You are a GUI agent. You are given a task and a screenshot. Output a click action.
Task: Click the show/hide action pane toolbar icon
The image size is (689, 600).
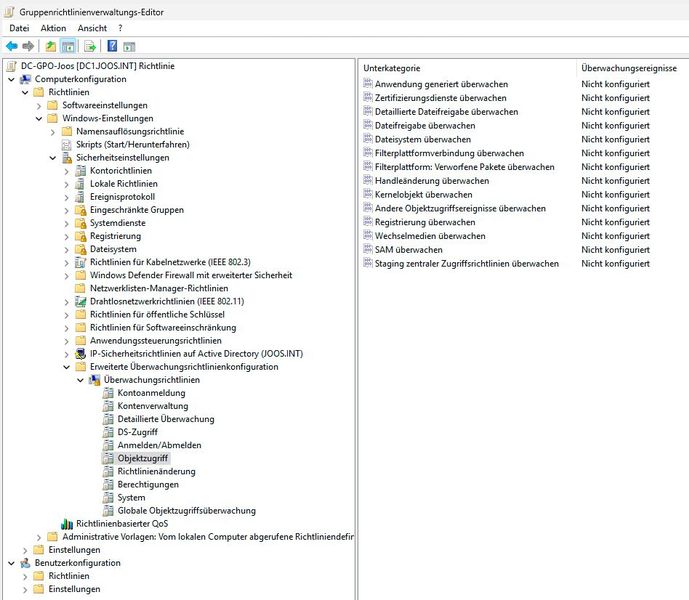pos(129,46)
